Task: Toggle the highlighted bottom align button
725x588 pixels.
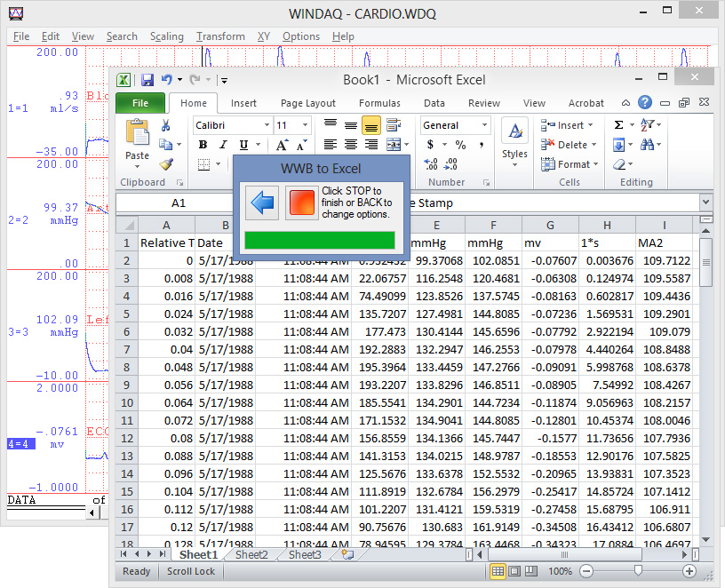Action: point(371,125)
